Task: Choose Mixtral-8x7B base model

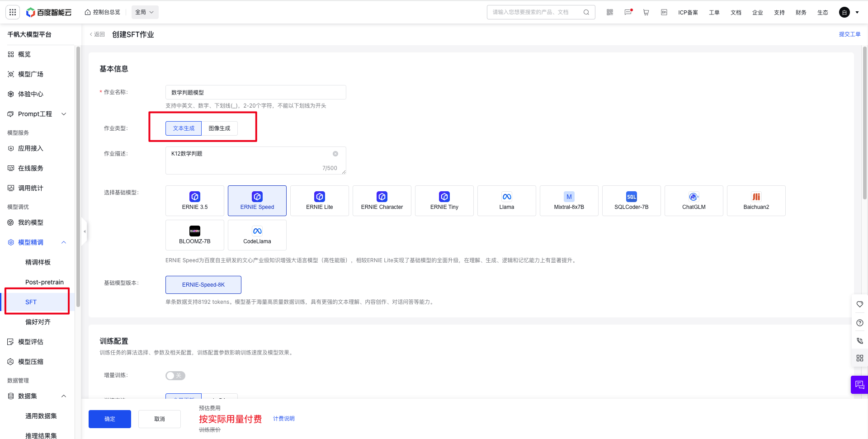Action: [x=569, y=201]
